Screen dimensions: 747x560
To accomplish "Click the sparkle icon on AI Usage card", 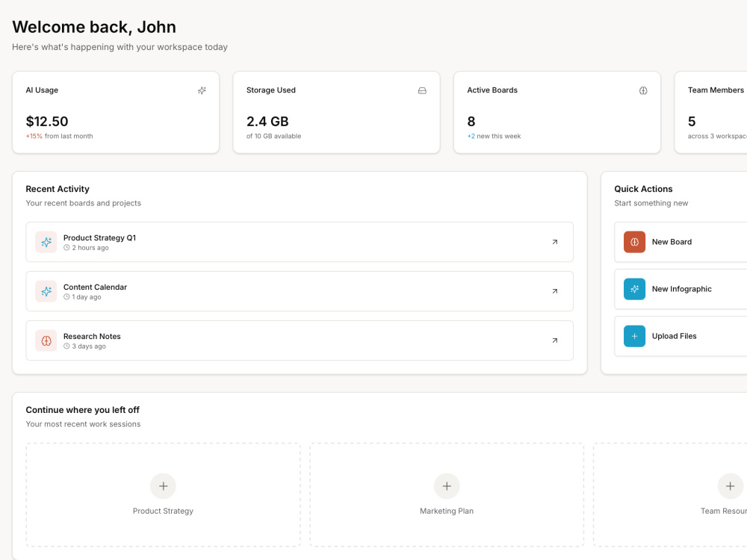I will tap(202, 90).
